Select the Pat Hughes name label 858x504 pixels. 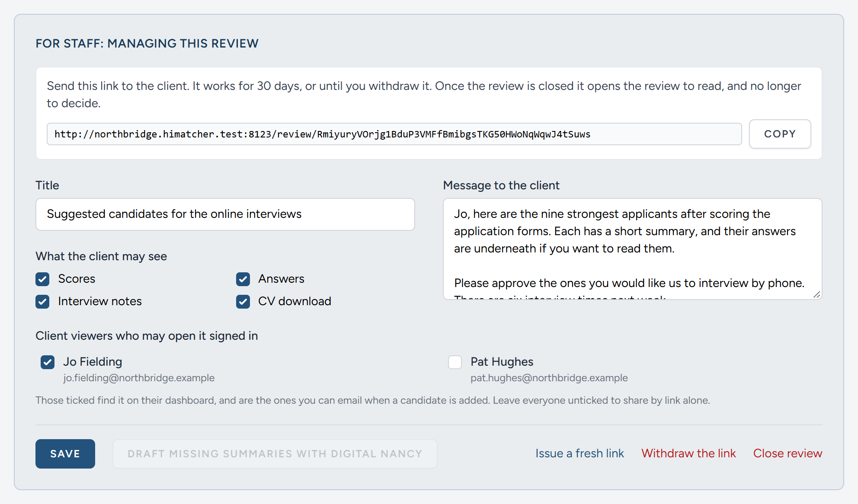502,362
